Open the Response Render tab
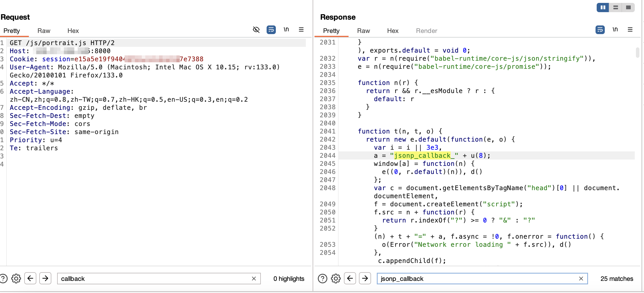 (426, 31)
